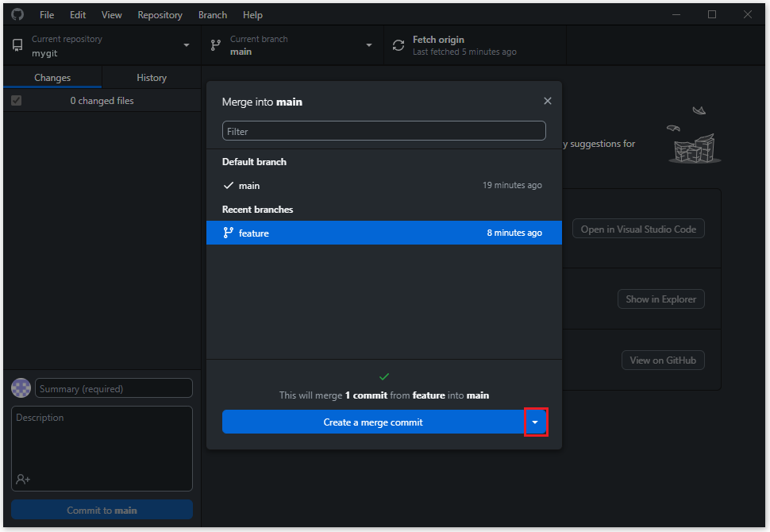Viewport: 770px width, 532px height.
Task: Switch to the History tab
Action: (x=151, y=78)
